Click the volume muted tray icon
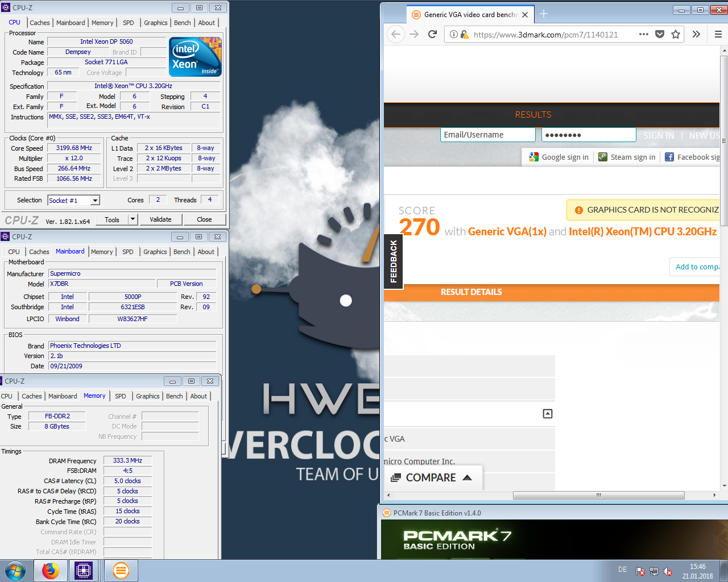 click(x=668, y=571)
